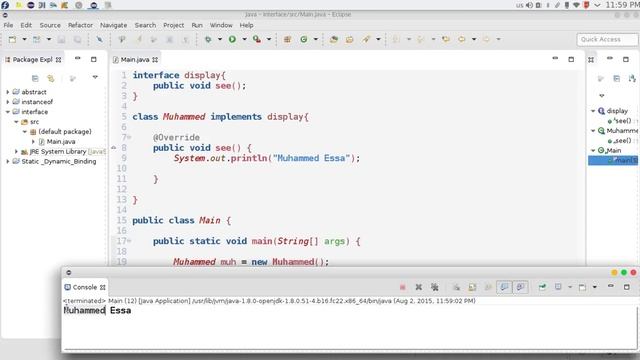Open the Refactor menu
The image size is (640, 360).
click(80, 25)
